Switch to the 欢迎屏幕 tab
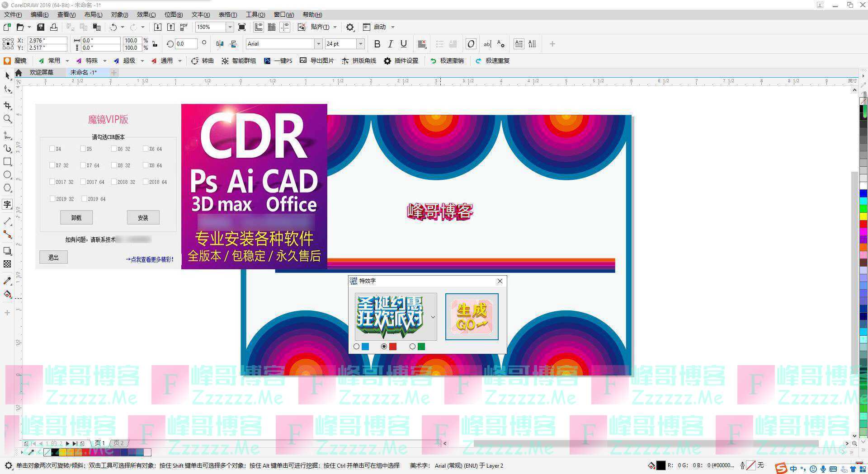Screen dimensions: 868x474 (41, 72)
